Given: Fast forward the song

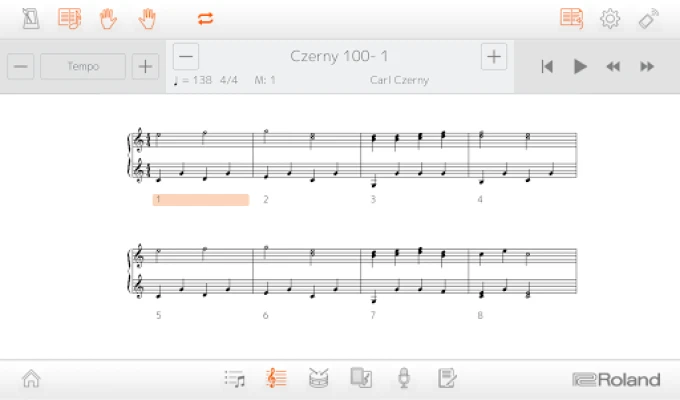Looking at the screenshot, I should 647,67.
